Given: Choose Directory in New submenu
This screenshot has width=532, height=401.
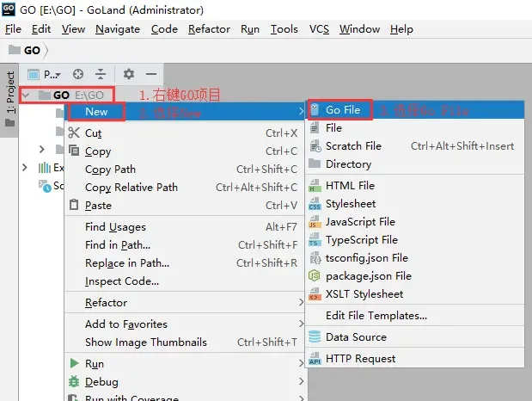Looking at the screenshot, I should click(x=415, y=163).
